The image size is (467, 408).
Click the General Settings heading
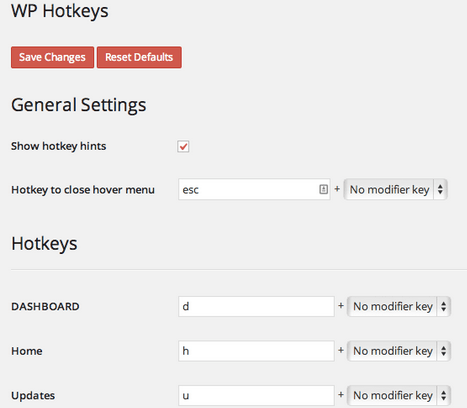point(79,105)
